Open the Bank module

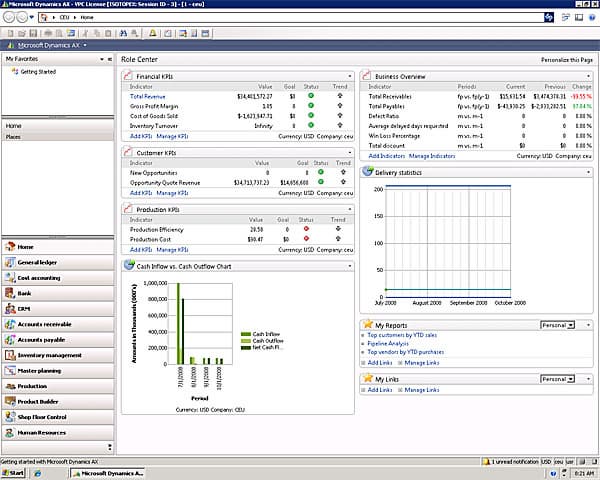tap(57, 294)
